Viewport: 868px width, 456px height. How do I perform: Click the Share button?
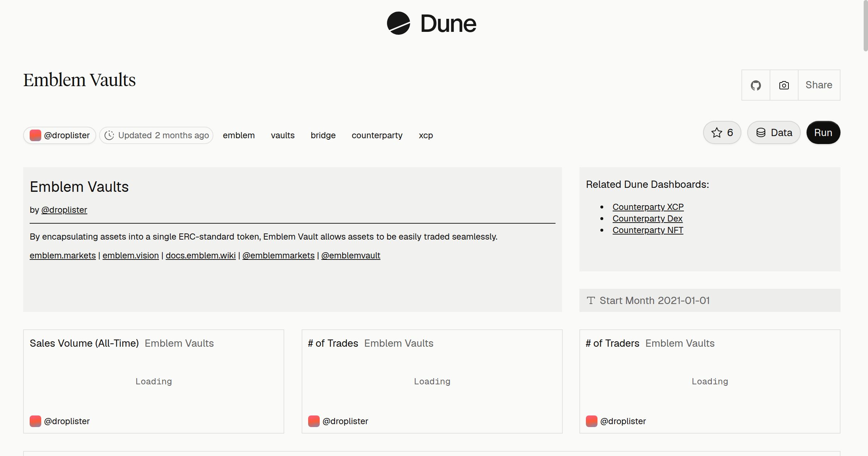click(x=819, y=85)
